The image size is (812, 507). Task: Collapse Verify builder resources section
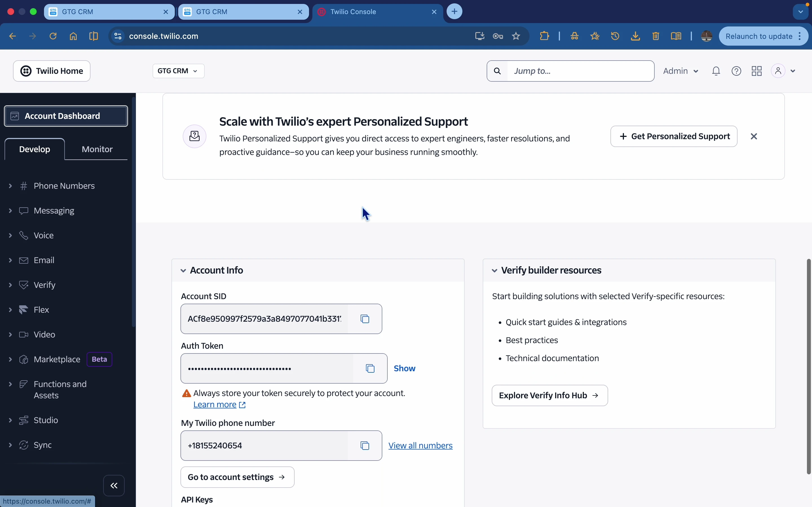point(495,271)
